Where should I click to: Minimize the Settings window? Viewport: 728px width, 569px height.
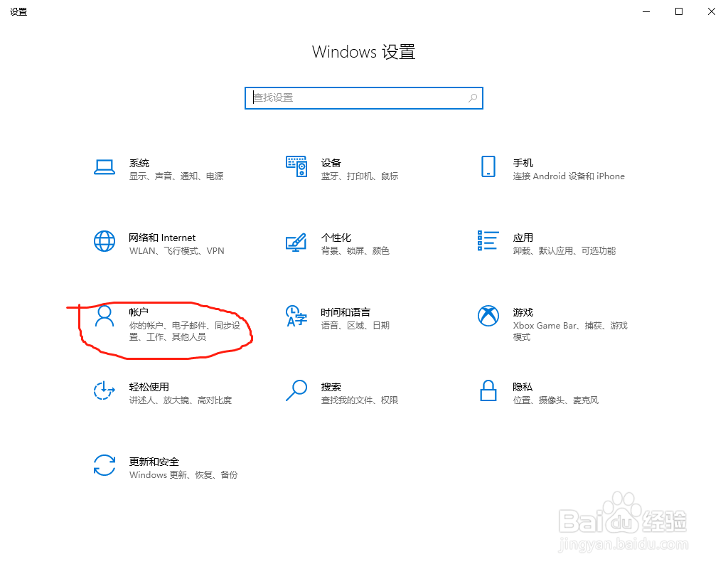pos(646,11)
